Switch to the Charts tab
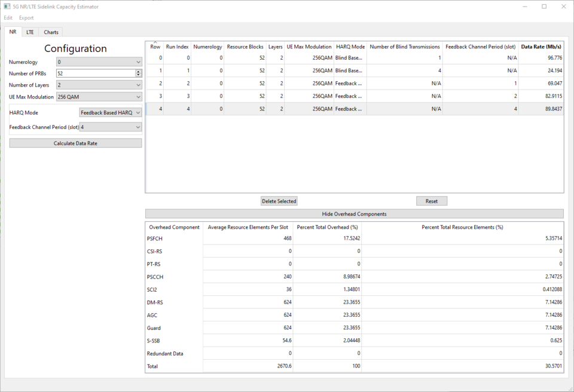Image resolution: width=574 pixels, height=392 pixels. coord(51,32)
